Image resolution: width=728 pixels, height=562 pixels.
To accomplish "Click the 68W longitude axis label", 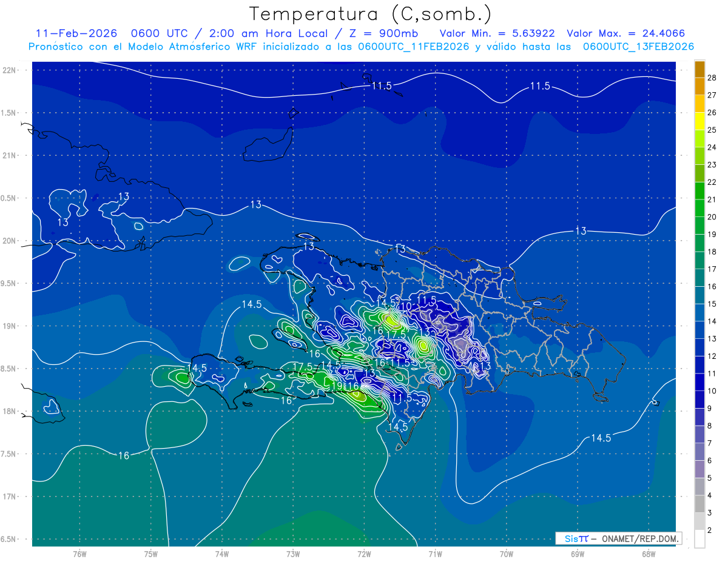I will tap(648, 554).
